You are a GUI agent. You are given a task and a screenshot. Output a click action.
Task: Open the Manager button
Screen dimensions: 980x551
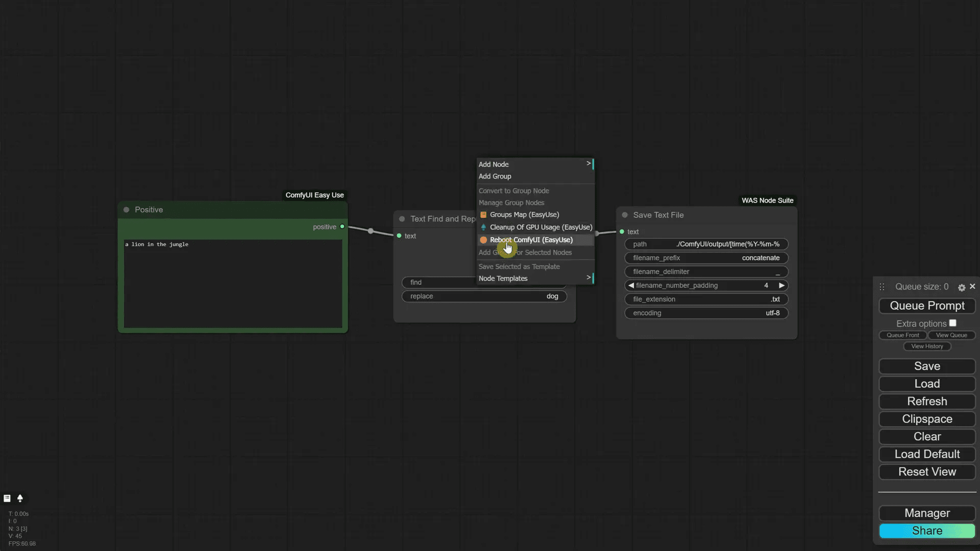click(927, 513)
